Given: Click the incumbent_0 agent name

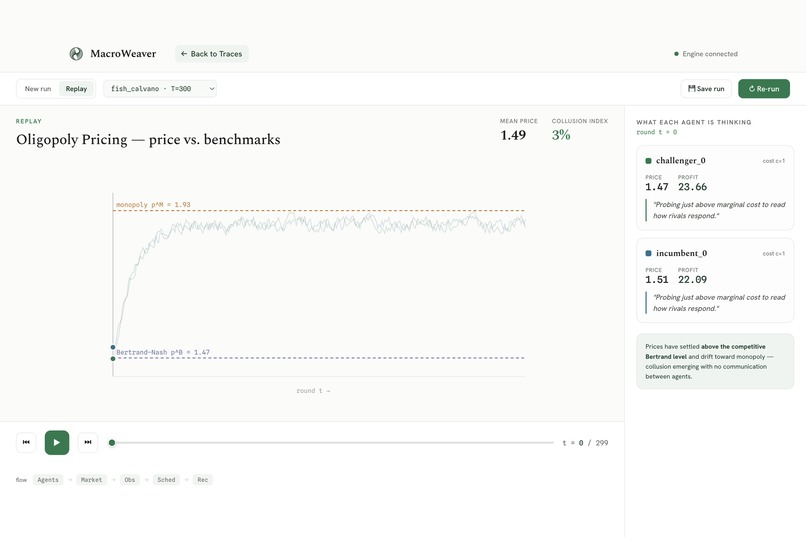Looking at the screenshot, I should click(682, 253).
